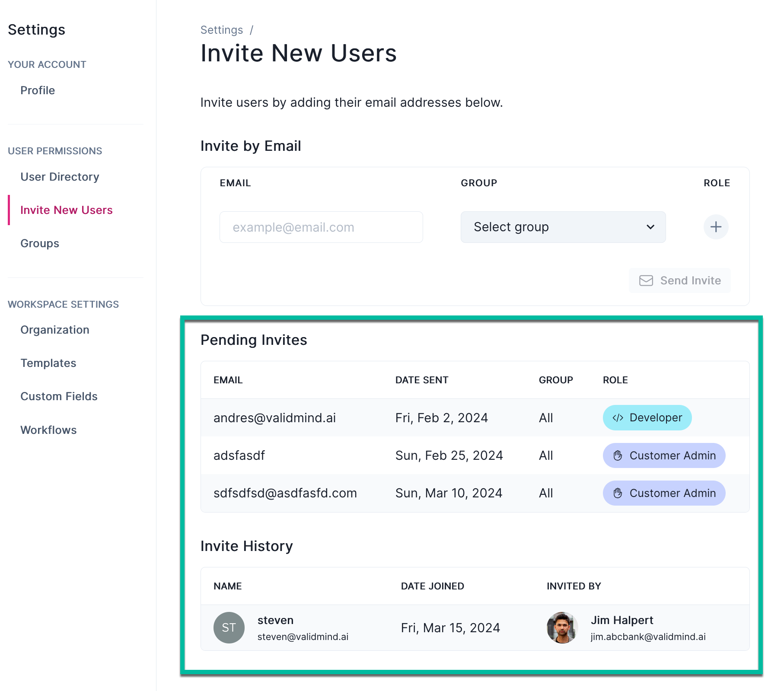This screenshot has width=784, height=691.
Task: Click the hand icon on adsfasdf's Customer Admin badge
Action: tap(617, 455)
